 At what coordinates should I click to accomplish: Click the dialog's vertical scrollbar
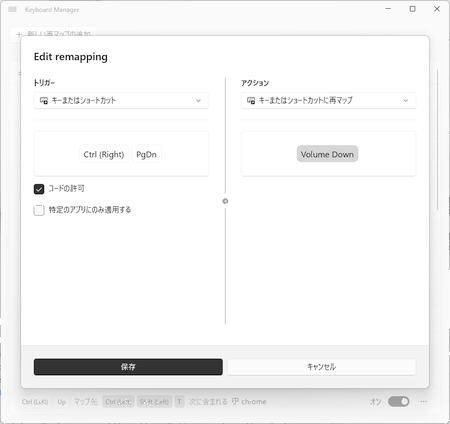(x=438, y=140)
